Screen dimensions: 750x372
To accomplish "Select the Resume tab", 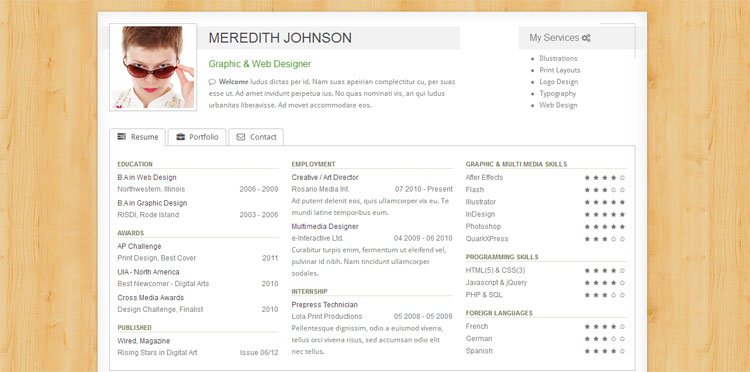I will coord(137,137).
